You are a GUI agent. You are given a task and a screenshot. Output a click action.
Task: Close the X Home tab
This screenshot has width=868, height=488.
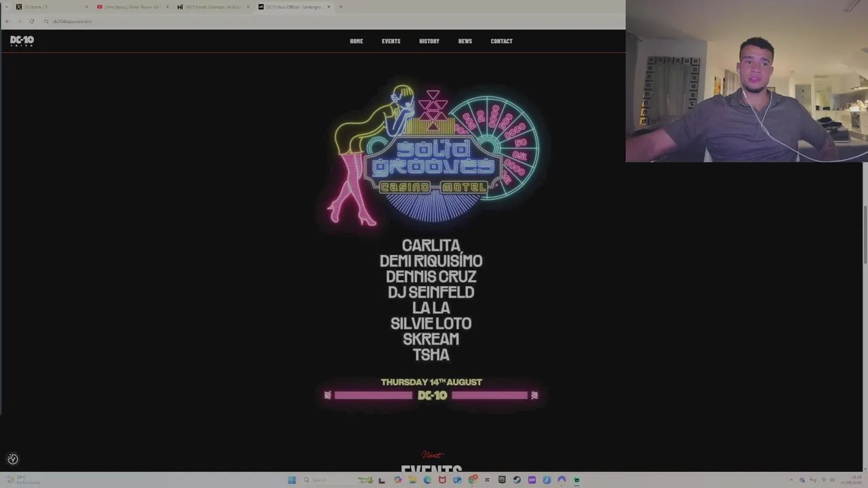click(x=87, y=7)
